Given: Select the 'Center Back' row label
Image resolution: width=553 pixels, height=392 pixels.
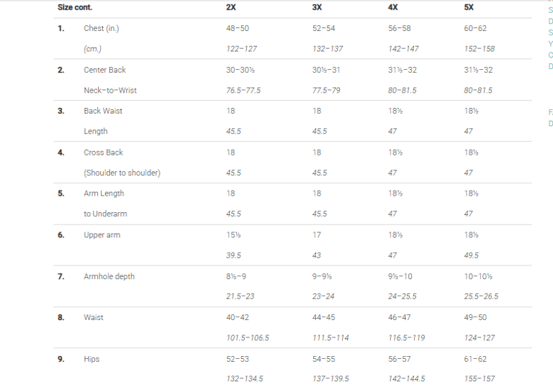Looking at the screenshot, I should 104,70.
